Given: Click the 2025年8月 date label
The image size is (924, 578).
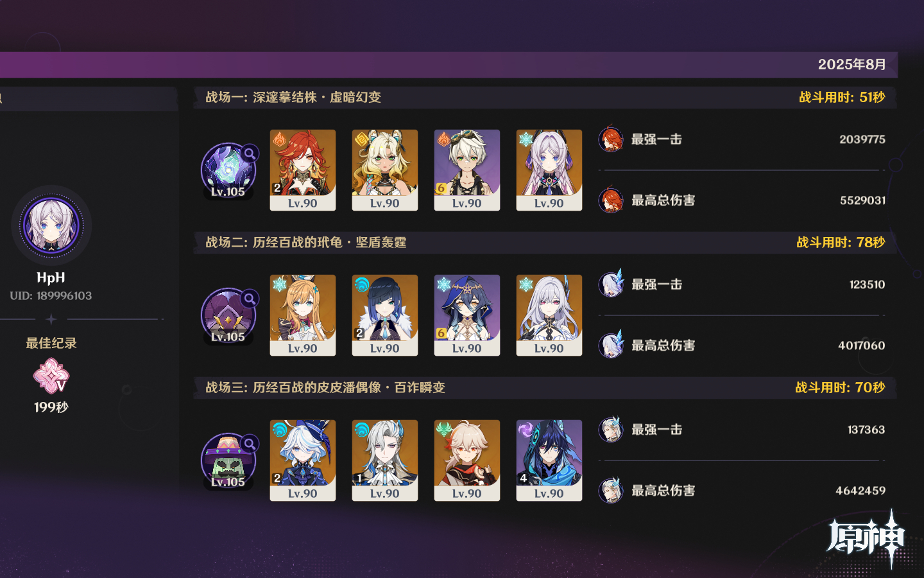Looking at the screenshot, I should click(851, 64).
